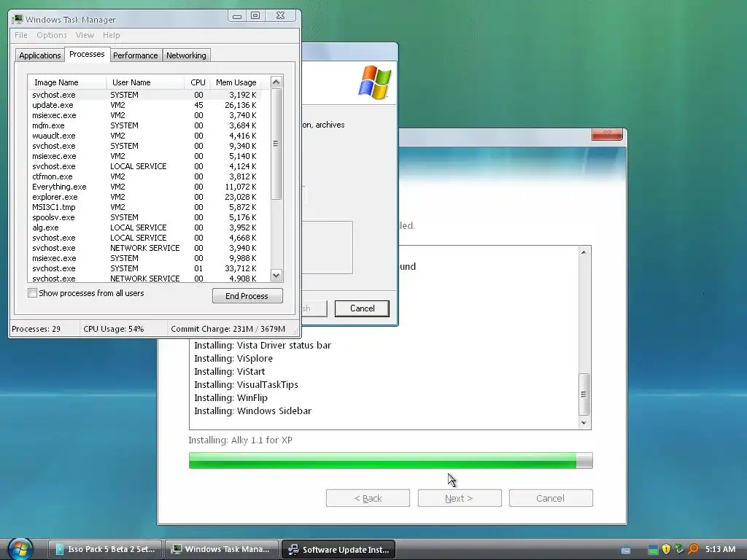Click Processes: 29 in status bar

(x=36, y=329)
